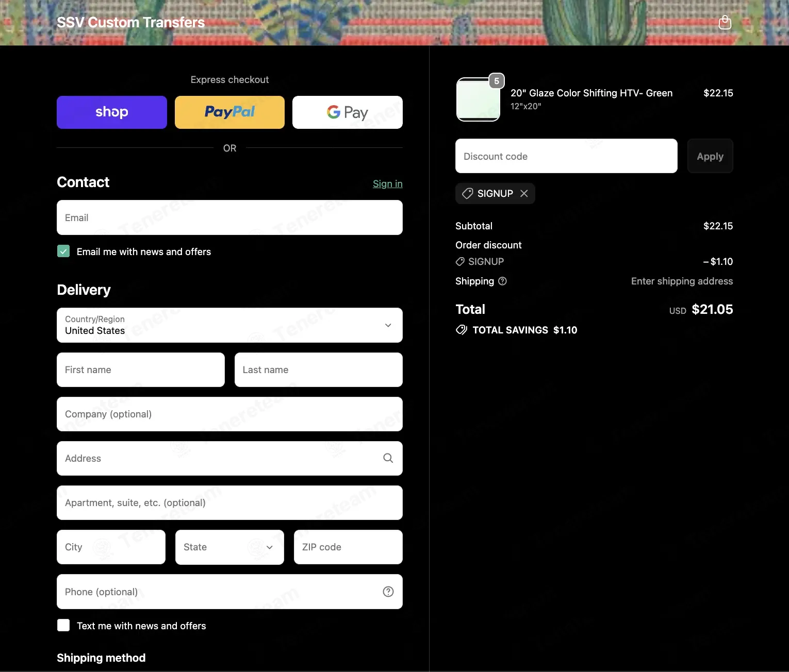Click the green HTV product thumbnail
The height and width of the screenshot is (672, 789).
[478, 99]
